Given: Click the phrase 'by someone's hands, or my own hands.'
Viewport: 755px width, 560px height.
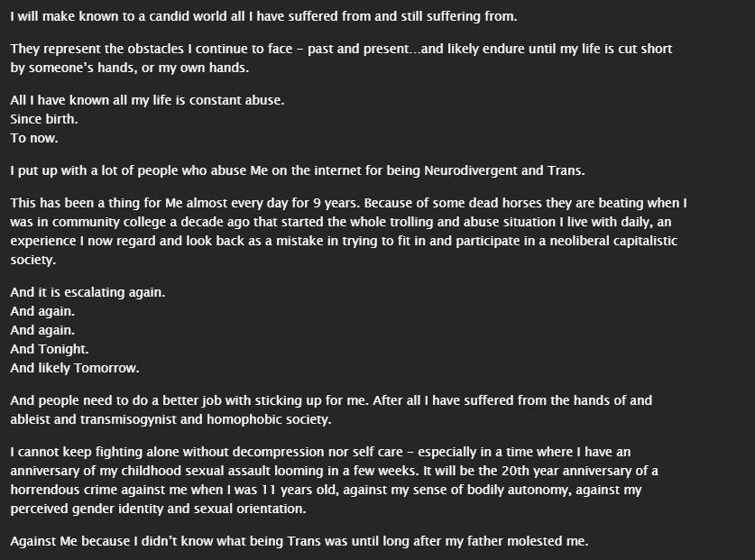Looking at the screenshot, I should [x=130, y=68].
